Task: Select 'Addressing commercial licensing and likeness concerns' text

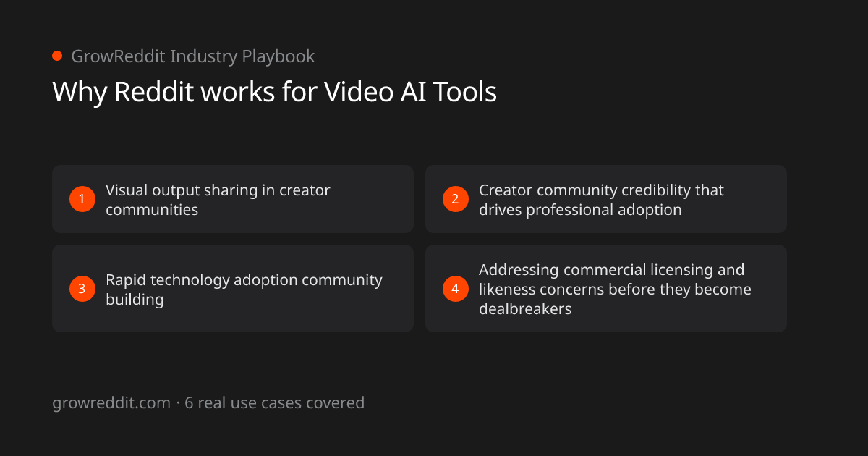Action: (615, 289)
